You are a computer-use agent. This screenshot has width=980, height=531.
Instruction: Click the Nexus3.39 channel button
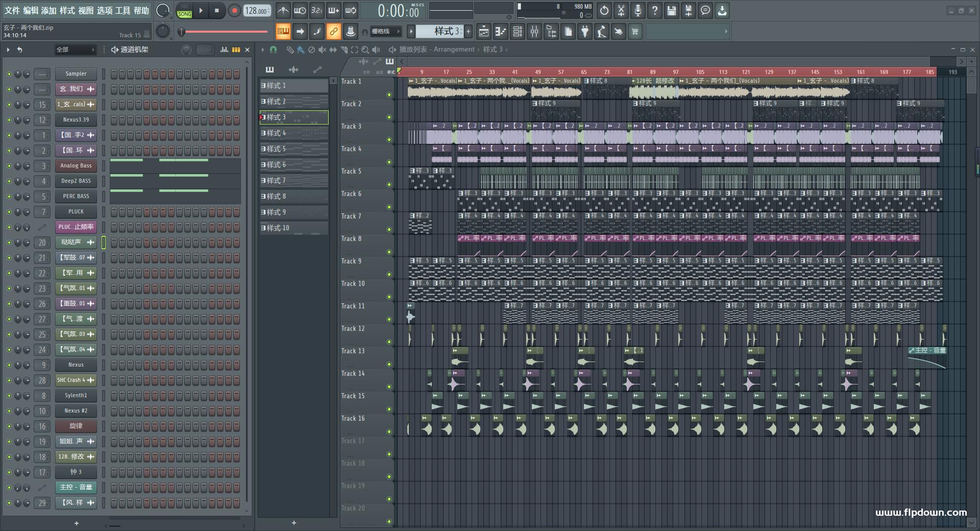click(76, 120)
